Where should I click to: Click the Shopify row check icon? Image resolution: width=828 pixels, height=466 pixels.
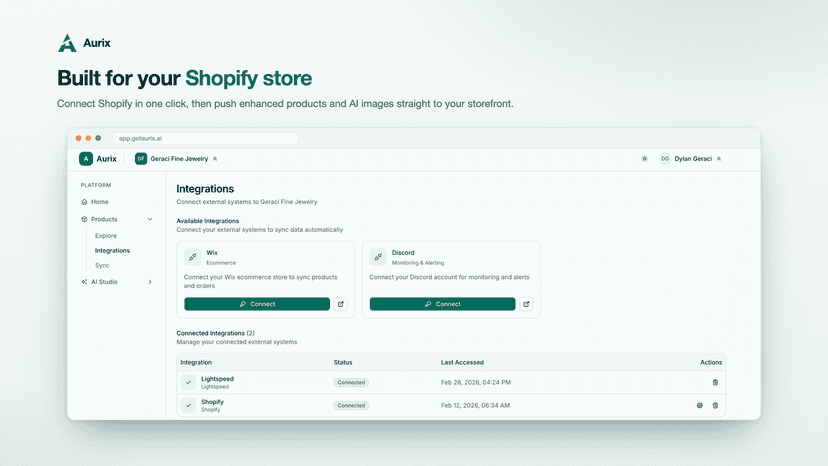189,405
